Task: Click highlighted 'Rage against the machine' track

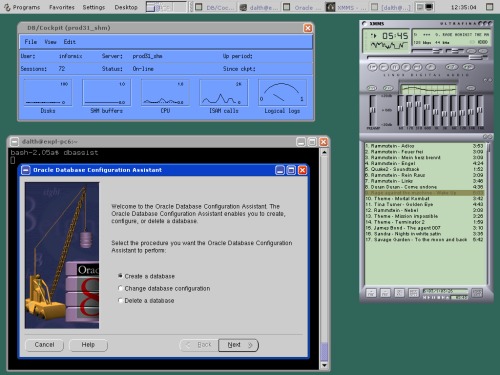Action: [424, 193]
